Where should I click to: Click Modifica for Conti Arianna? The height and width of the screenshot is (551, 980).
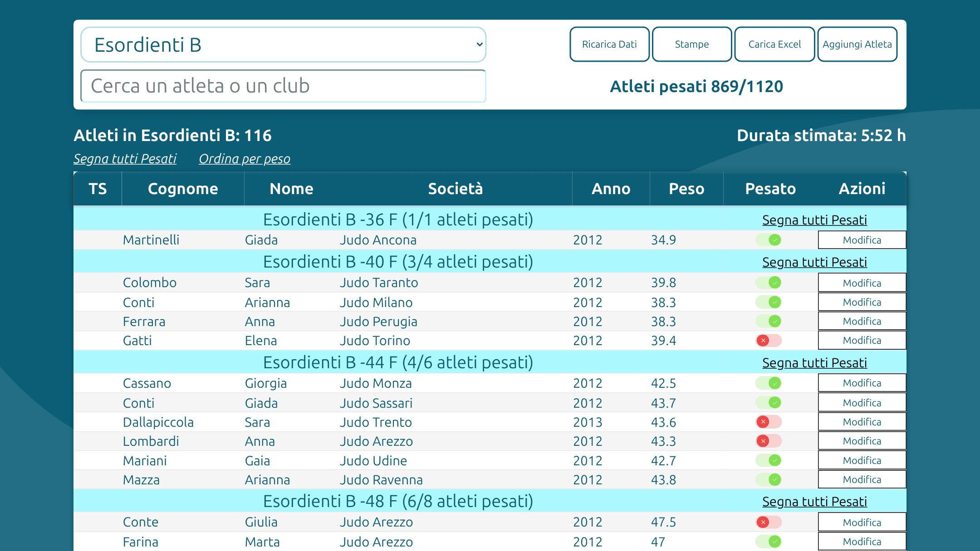(x=862, y=302)
